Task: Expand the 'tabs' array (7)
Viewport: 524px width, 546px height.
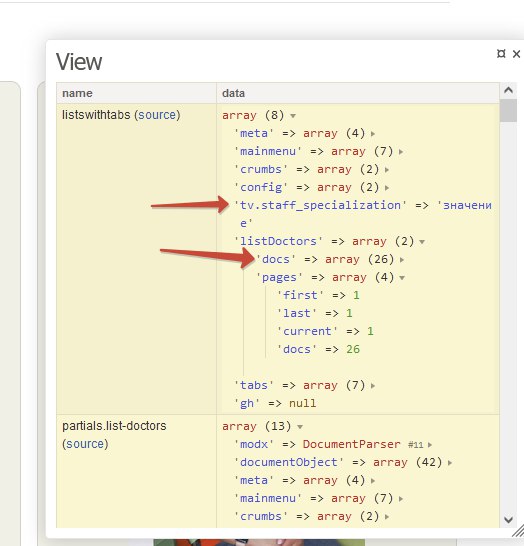Action: 373,386
